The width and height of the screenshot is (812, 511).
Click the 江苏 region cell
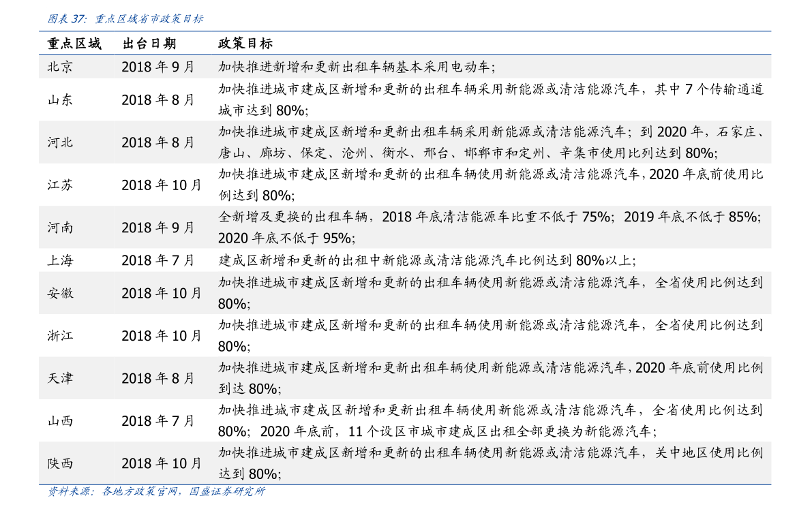tap(60, 185)
